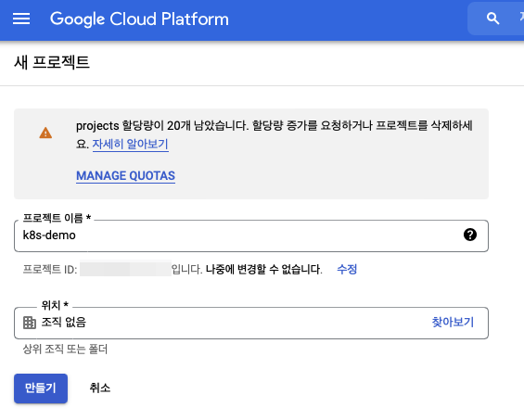Image resolution: width=524 pixels, height=420 pixels.
Task: Click the project name help icon
Action: click(470, 235)
